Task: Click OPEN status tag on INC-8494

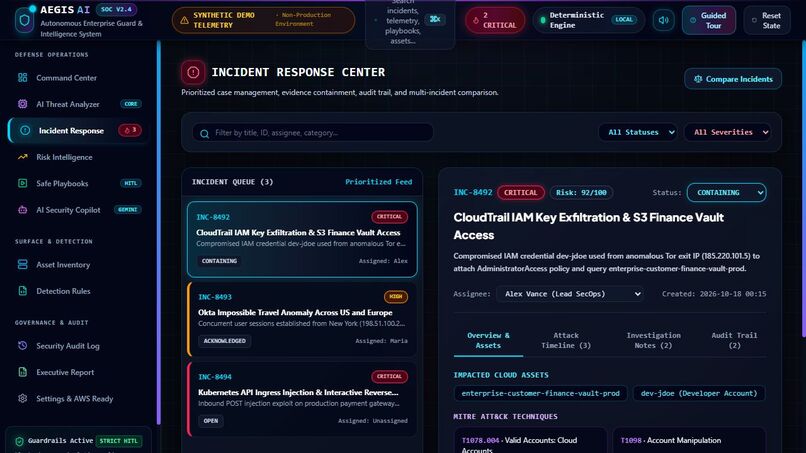Action: coord(211,421)
